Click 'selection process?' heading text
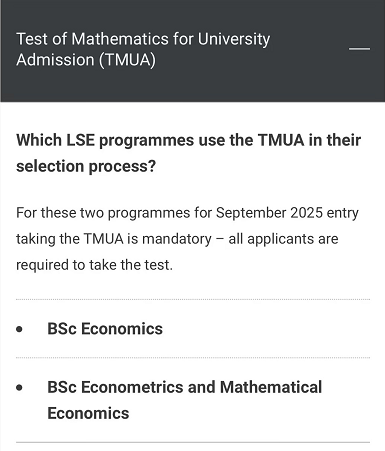Viewport: 385px width, 451px height. (86, 166)
